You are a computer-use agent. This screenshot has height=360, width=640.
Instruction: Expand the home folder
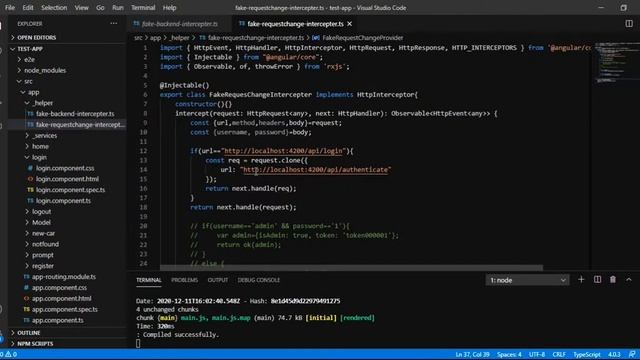click(40, 147)
